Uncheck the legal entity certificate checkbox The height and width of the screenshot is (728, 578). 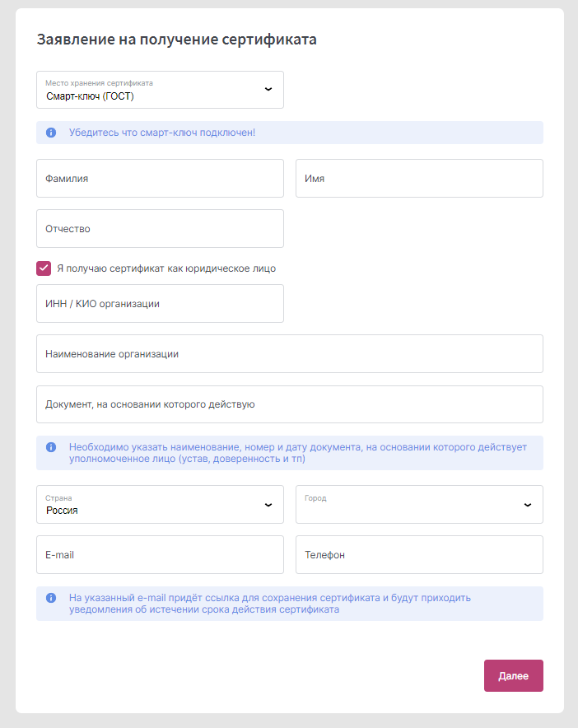(x=44, y=268)
